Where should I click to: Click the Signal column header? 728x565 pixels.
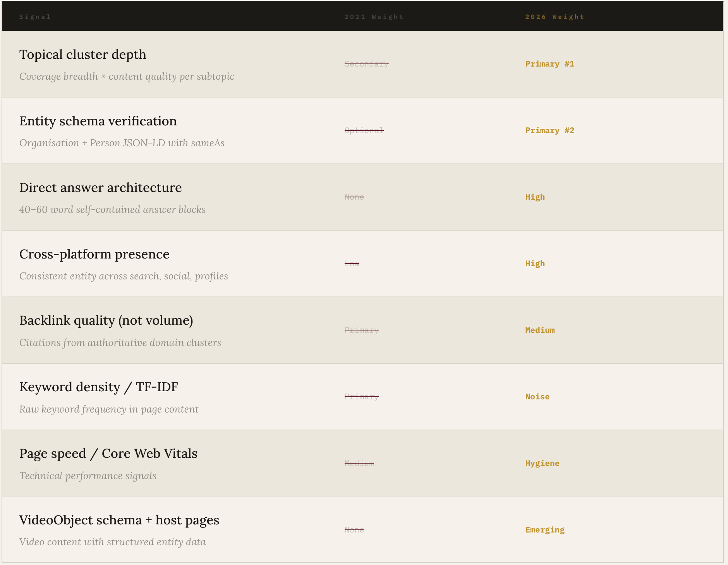[35, 17]
